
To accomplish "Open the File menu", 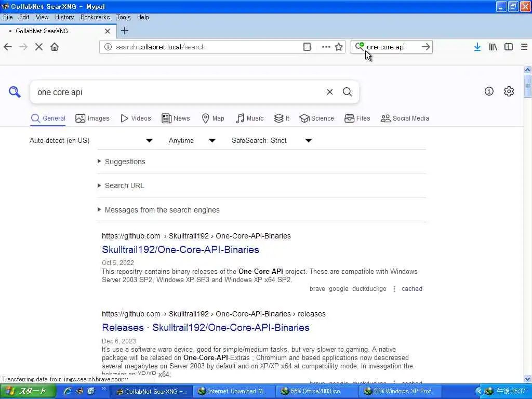I will click(x=8, y=17).
